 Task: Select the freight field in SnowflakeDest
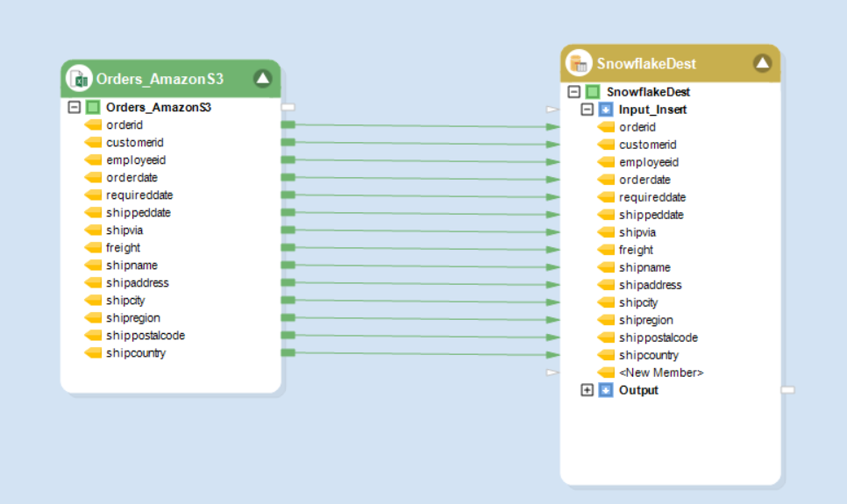coord(636,250)
